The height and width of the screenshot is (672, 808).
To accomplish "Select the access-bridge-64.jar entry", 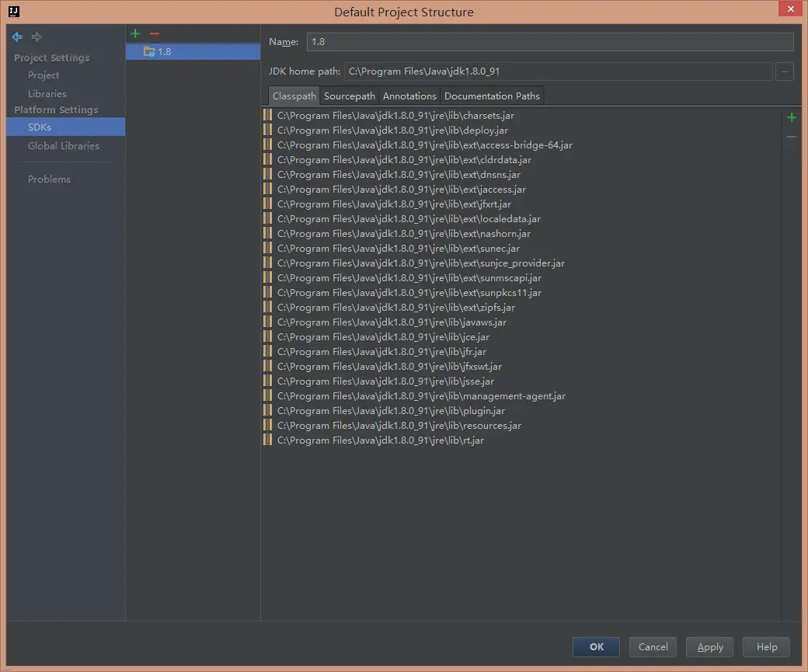I will tap(425, 144).
